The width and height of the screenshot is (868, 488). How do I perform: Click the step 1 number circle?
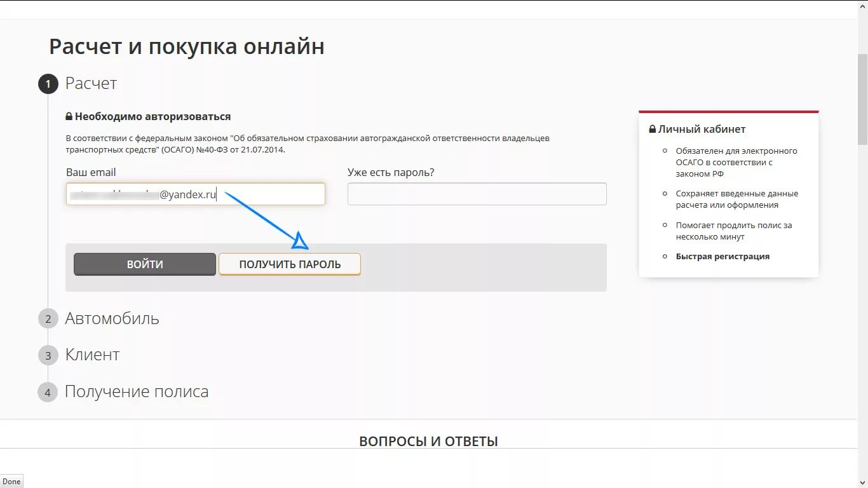click(x=48, y=84)
